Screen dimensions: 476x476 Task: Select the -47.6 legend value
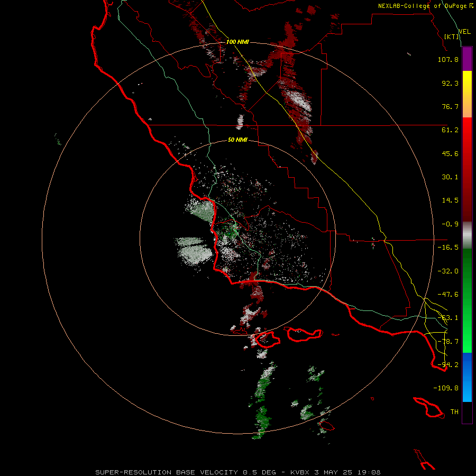[x=448, y=295]
